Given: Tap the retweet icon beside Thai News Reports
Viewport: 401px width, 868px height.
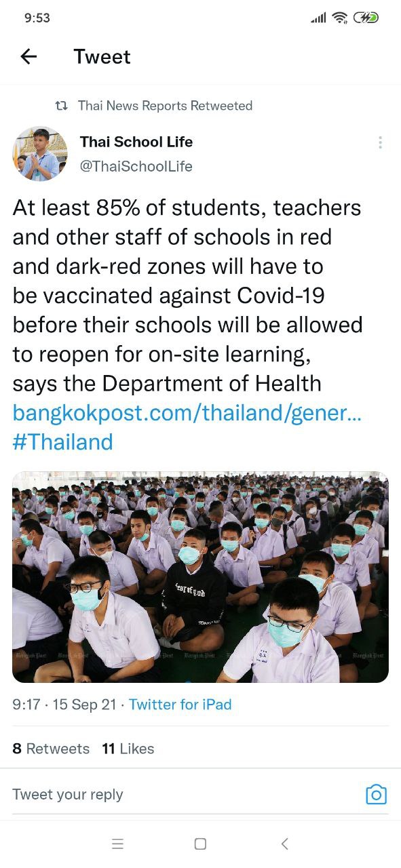Looking at the screenshot, I should coord(61,106).
